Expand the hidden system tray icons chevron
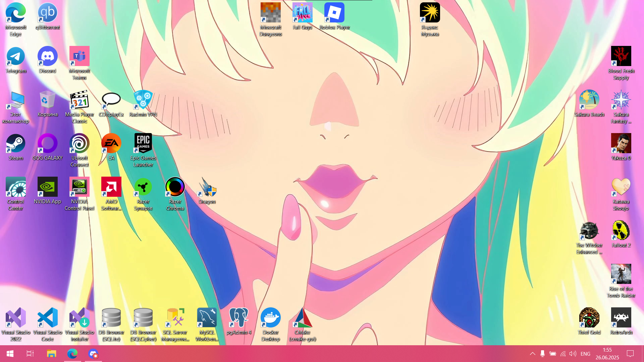 pos(532,354)
